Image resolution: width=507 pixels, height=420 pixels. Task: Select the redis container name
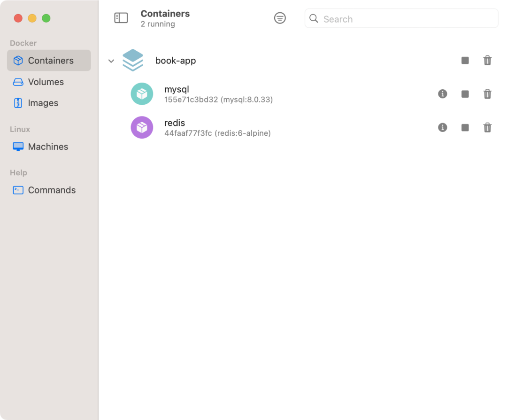click(175, 123)
